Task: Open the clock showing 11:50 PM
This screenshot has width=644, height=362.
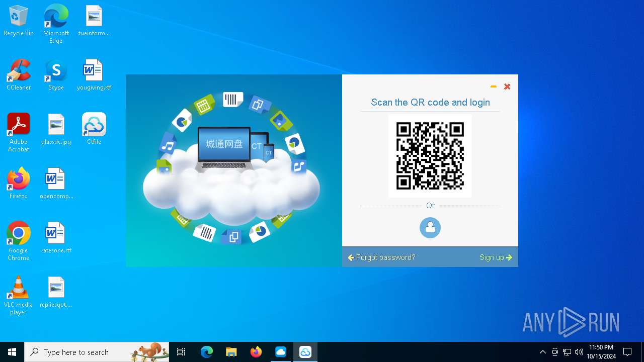Action: 601,352
